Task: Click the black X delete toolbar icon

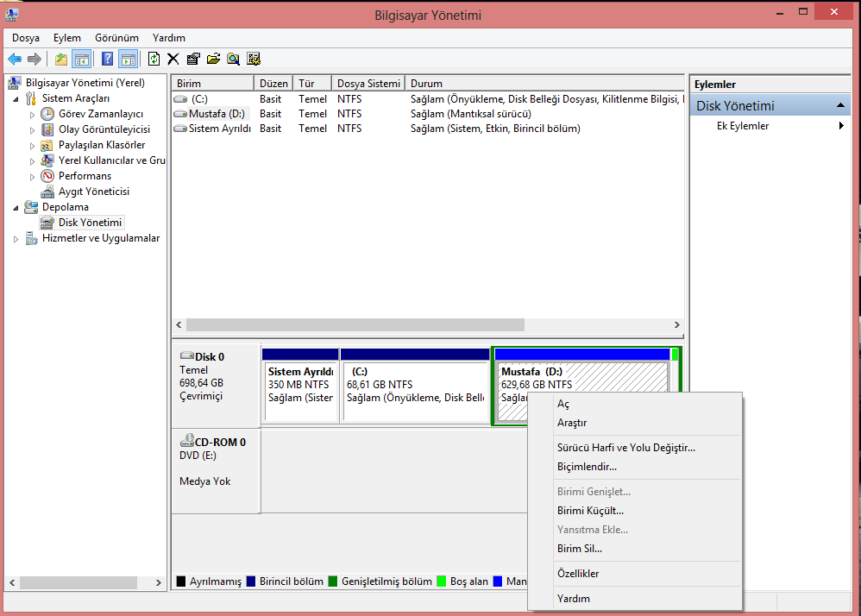Action: coord(173,59)
